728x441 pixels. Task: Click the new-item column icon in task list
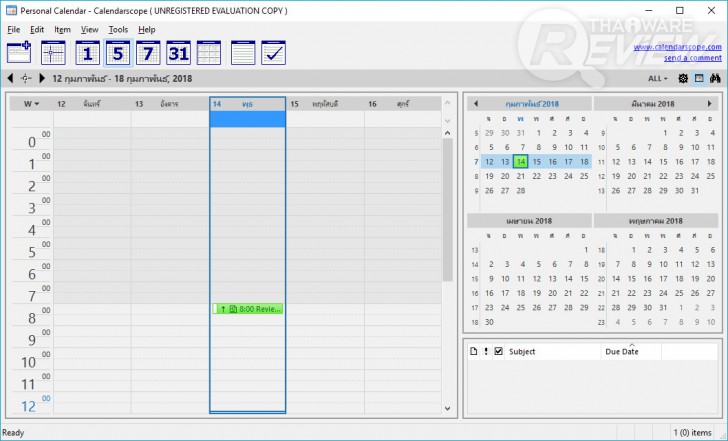473,351
